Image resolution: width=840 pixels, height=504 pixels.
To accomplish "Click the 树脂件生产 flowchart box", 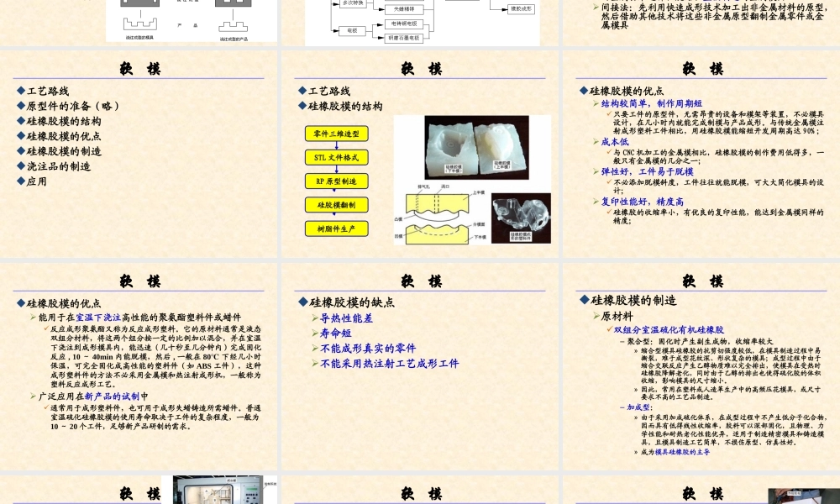I will tap(337, 228).
